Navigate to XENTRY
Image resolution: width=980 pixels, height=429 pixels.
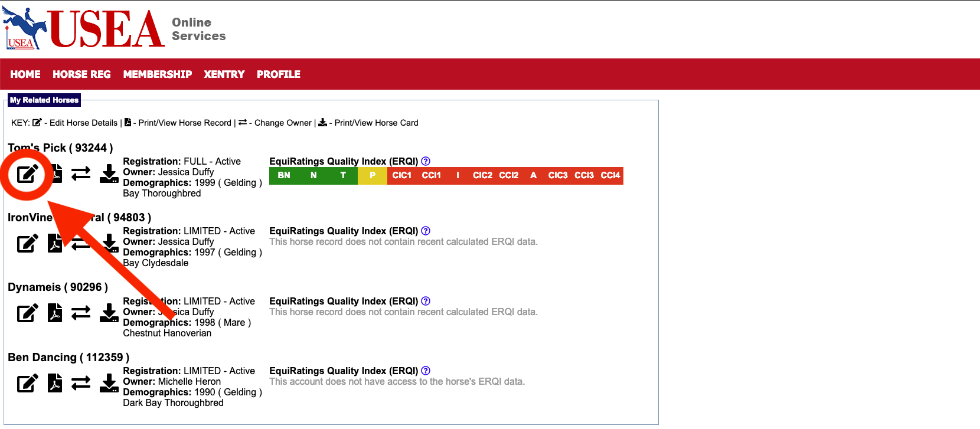(x=224, y=74)
